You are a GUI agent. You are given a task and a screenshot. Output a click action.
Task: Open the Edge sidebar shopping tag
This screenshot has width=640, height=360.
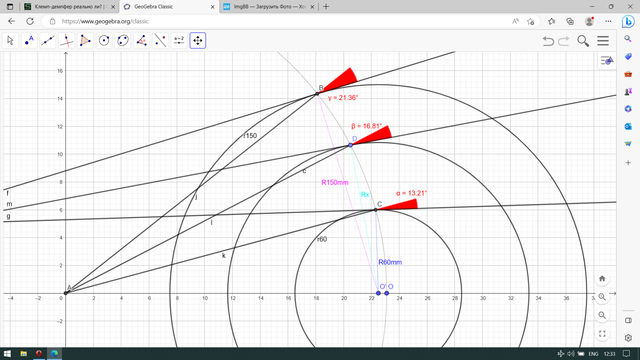pos(628,56)
